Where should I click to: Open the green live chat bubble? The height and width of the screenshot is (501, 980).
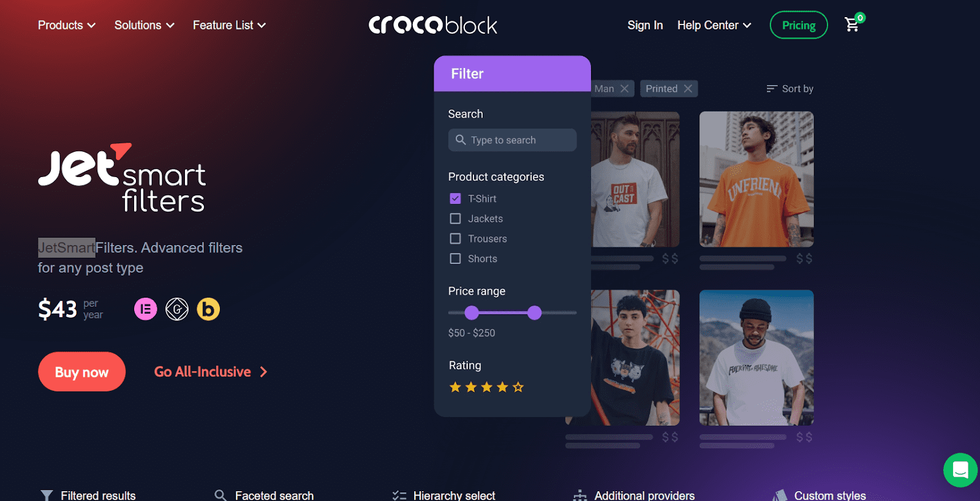coord(960,470)
